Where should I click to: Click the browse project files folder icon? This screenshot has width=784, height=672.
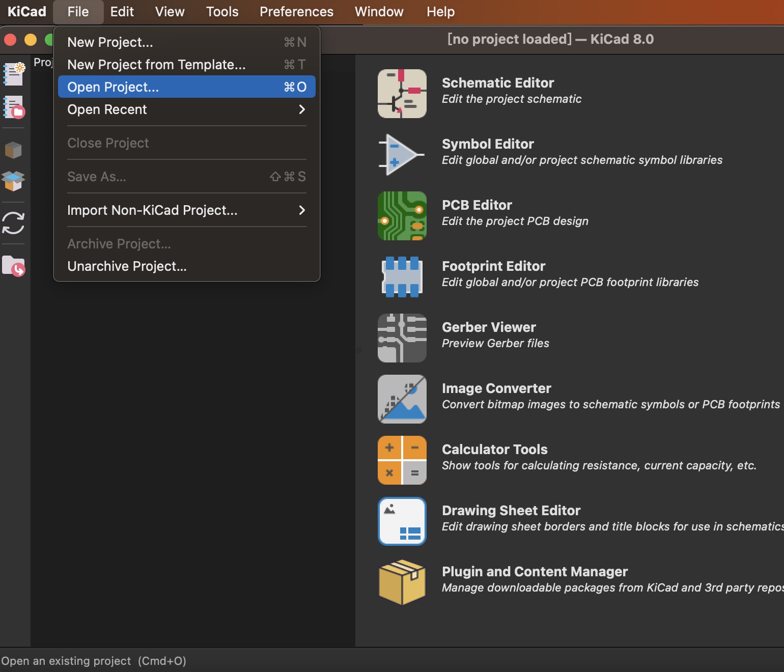[x=14, y=266]
